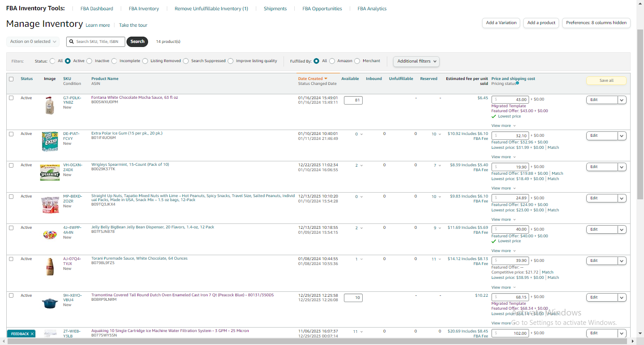Screen dimensions: 644x345
Task: Click the Date Created sort arrow
Action: coord(326,79)
